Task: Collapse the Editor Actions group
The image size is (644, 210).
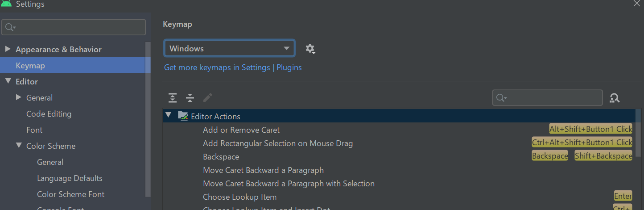Action: pyautogui.click(x=168, y=116)
